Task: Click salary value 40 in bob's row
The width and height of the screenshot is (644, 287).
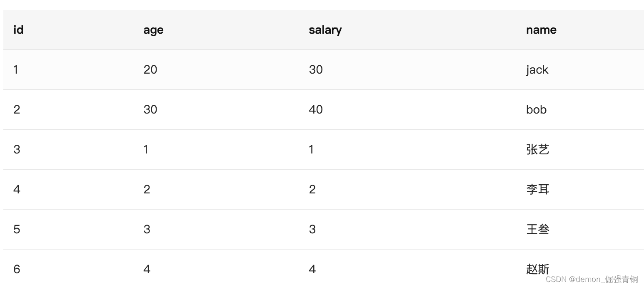Action: tap(316, 109)
